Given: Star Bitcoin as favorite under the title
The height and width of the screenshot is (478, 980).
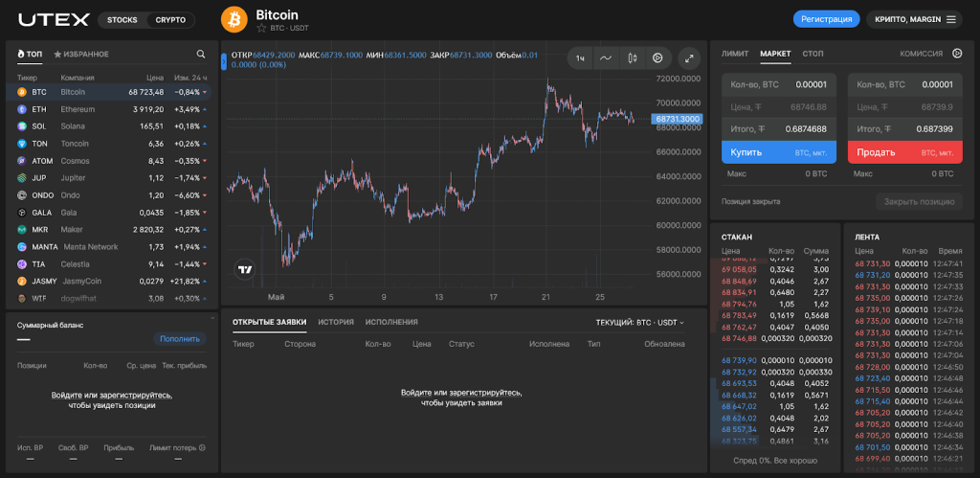Looking at the screenshot, I should [x=261, y=30].
